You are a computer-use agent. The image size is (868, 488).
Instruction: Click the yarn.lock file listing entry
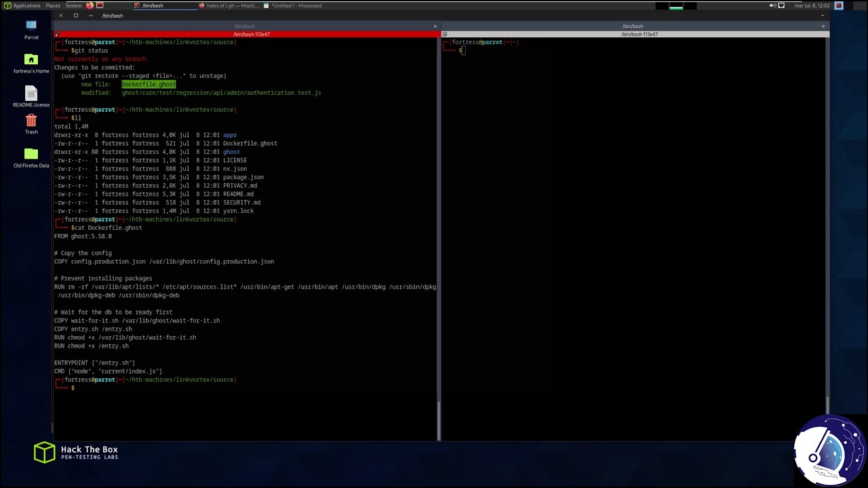(x=238, y=211)
